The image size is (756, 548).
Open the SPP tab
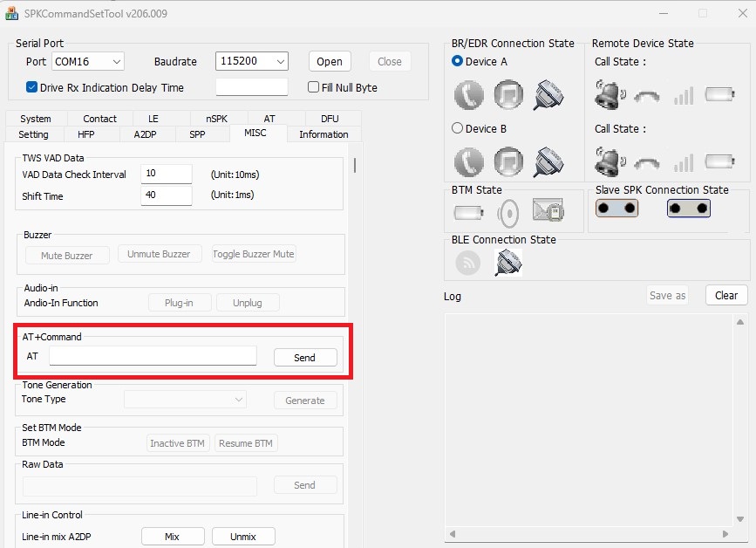tap(197, 134)
